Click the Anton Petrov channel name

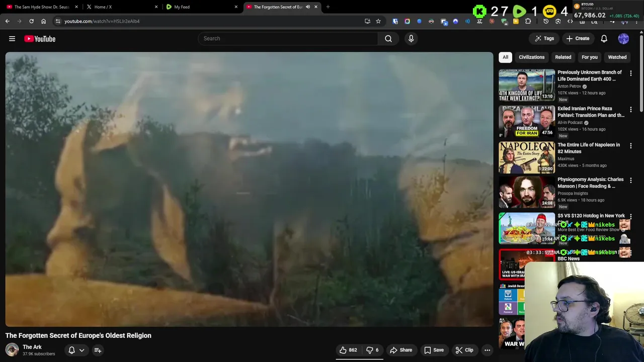(569, 86)
